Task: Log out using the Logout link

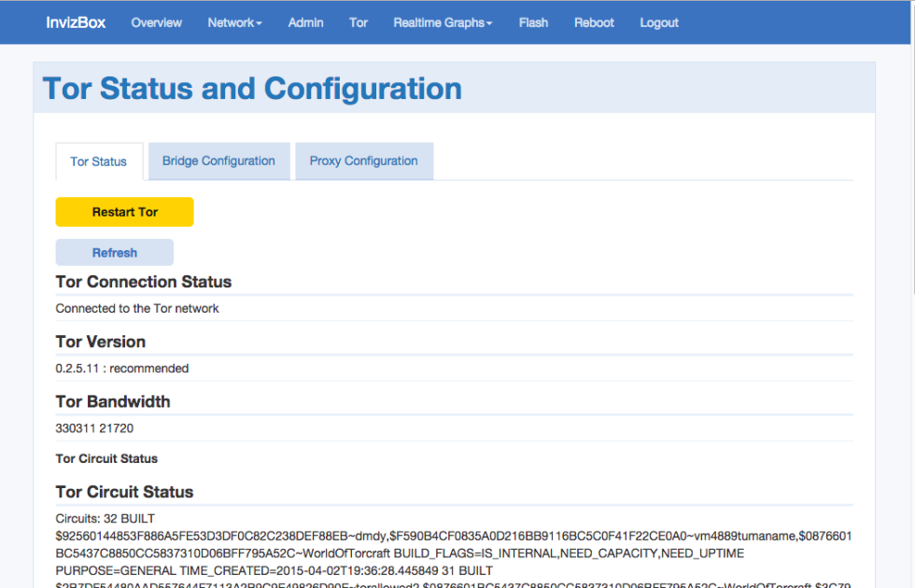Action: [x=659, y=22]
